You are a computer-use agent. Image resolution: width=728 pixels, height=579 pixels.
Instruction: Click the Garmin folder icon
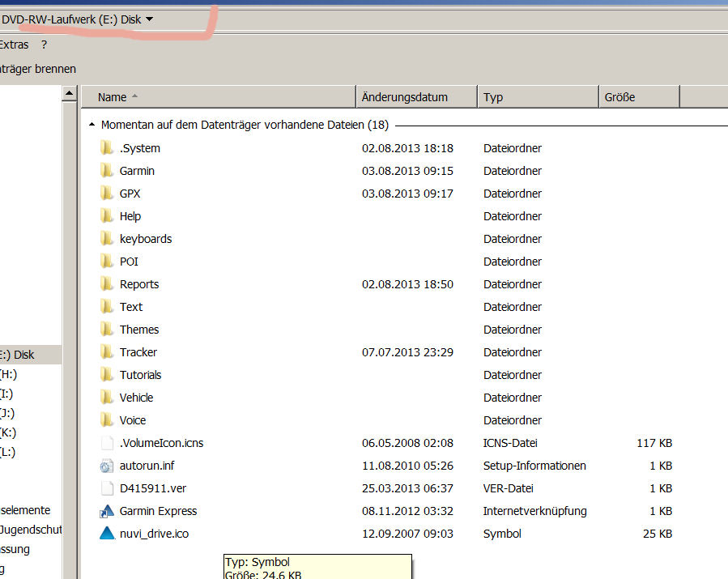[106, 171]
